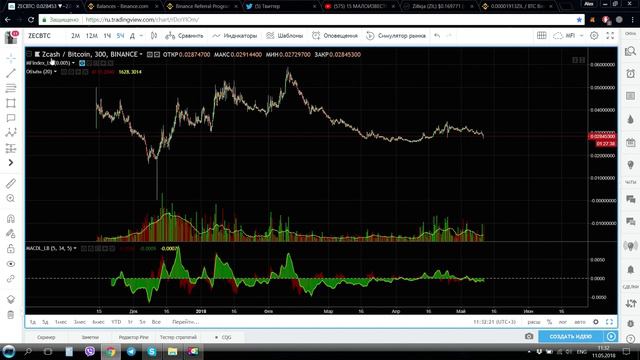Expand more drawing tools arrow
This screenshot has width=640, height=360.
tap(11, 163)
